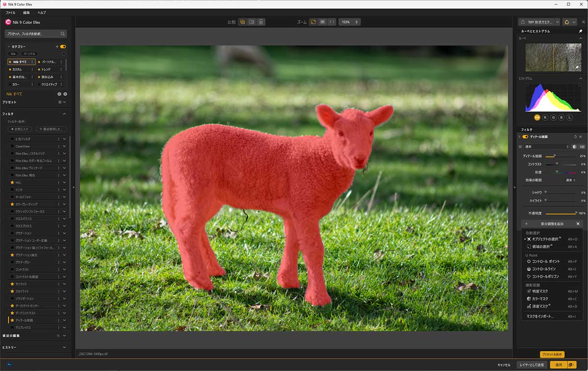Click the 不透明度 slider handle
588x371 pixels.
[576, 213]
